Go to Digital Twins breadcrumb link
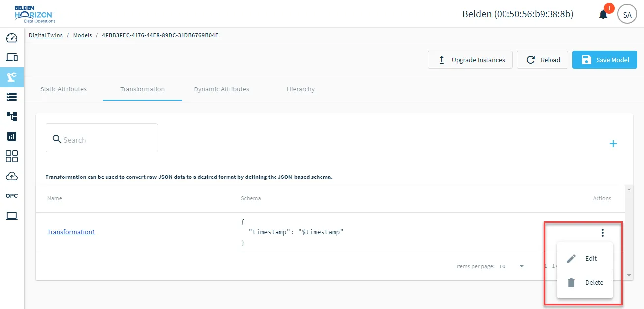 [x=46, y=35]
